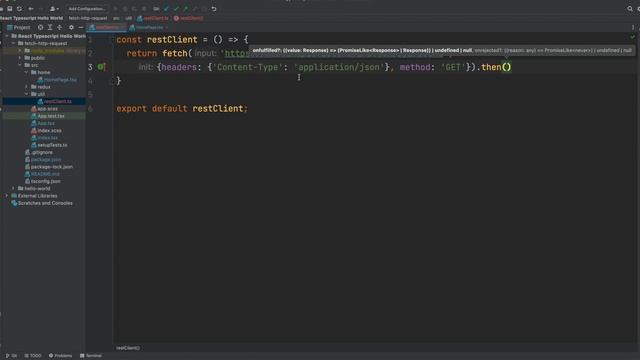Expand External Libraries node
Screen dimensions: 640x360
point(7,196)
